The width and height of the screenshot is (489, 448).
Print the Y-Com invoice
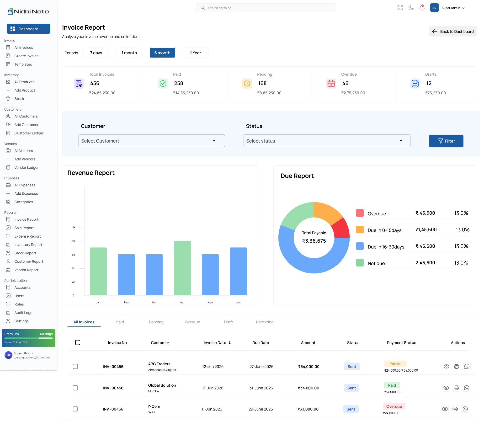(x=455, y=409)
